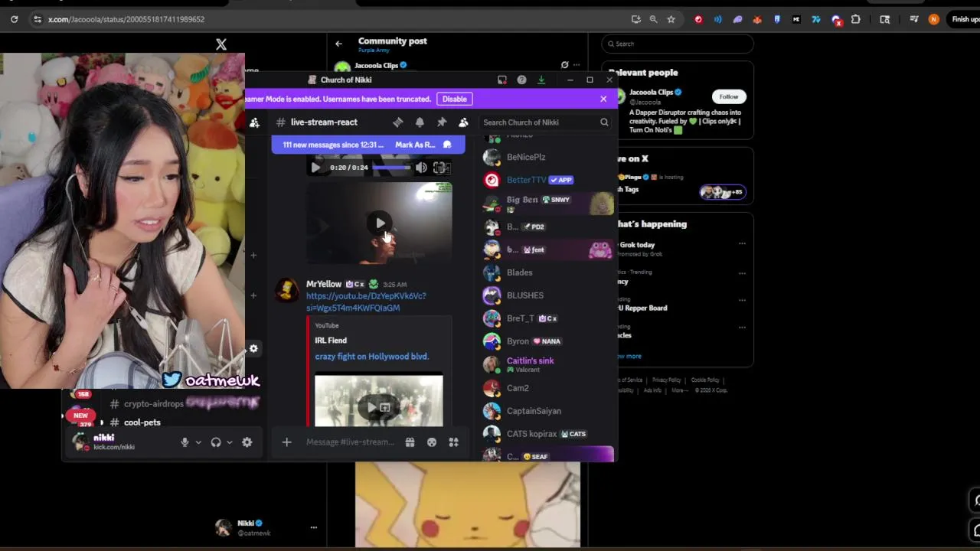
Task: Focus the X Search box
Action: click(x=678, y=44)
